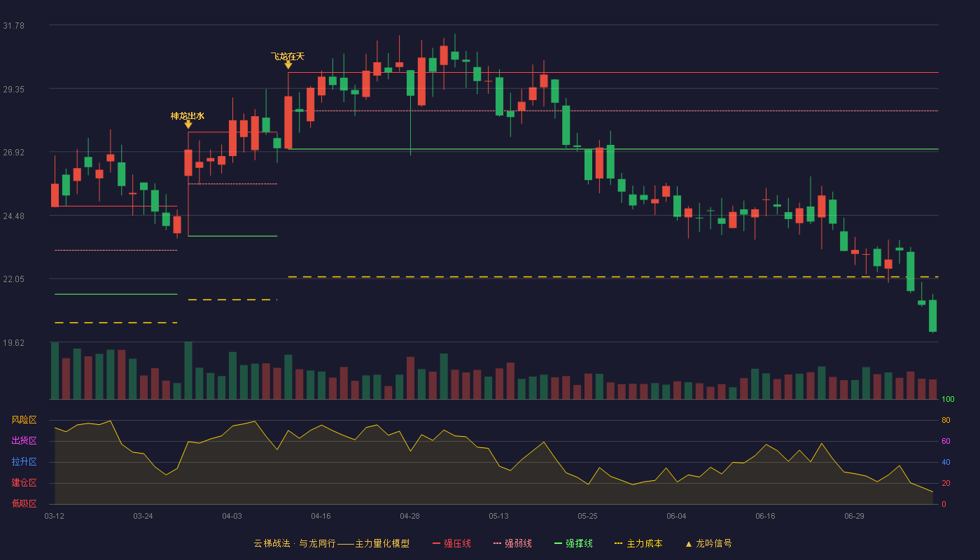Click the 19.62 price axis label

pos(13,343)
